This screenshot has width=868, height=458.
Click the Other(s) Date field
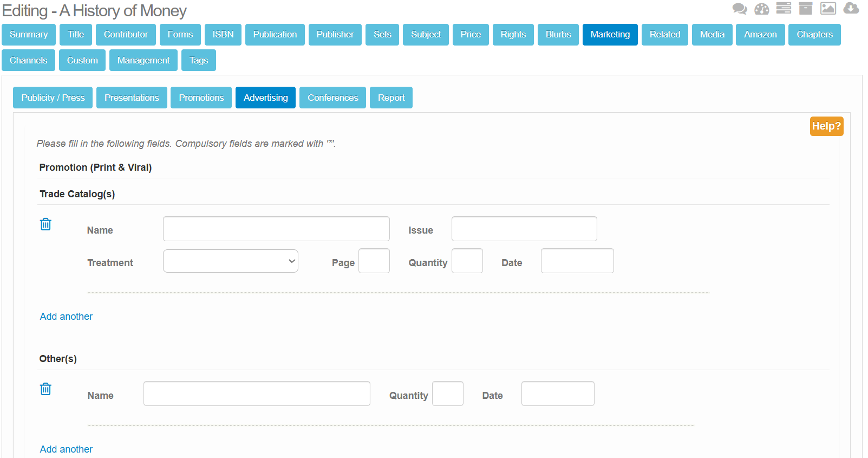[557, 394]
